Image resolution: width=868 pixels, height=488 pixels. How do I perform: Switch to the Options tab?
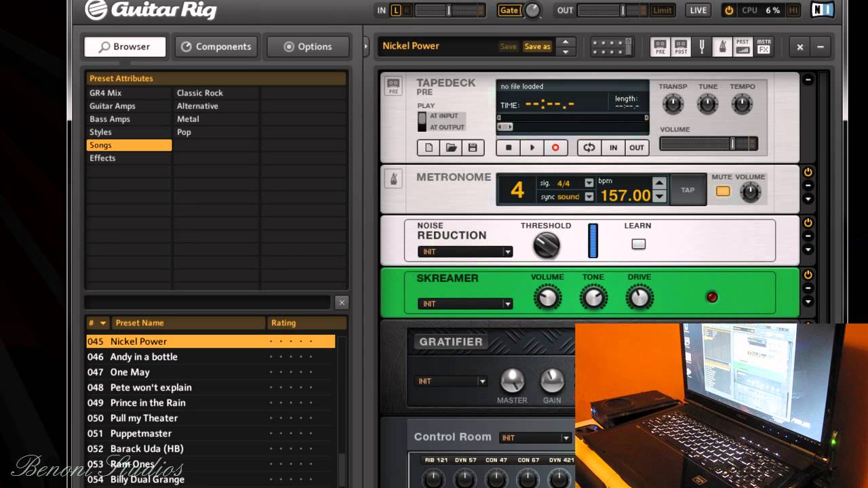[x=308, y=47]
